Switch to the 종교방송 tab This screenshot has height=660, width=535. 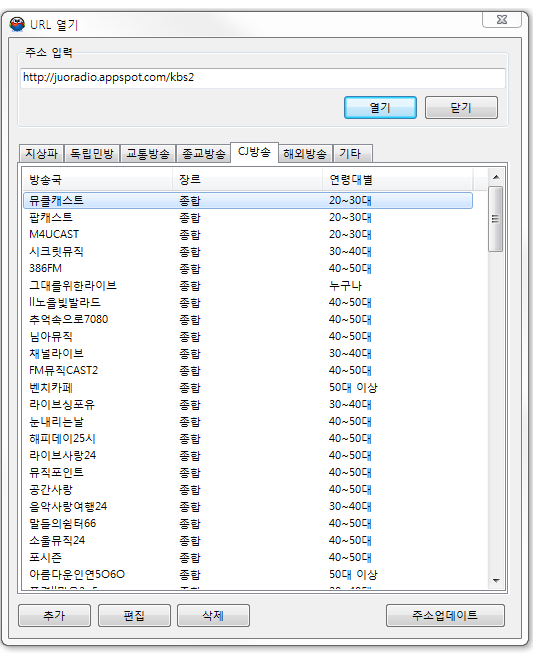[203, 154]
